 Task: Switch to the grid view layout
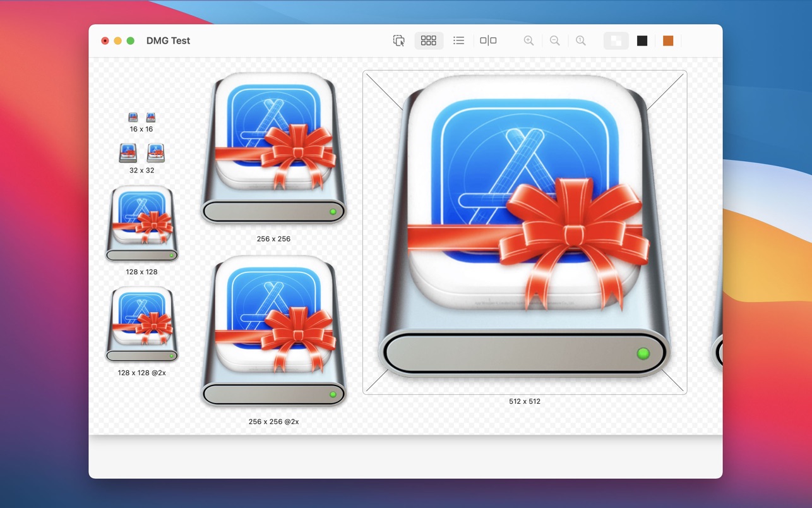click(x=428, y=40)
